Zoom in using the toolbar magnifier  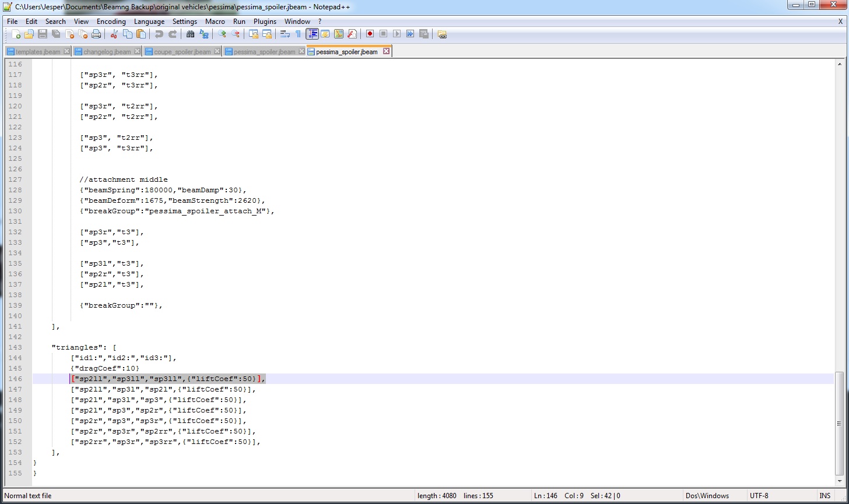pyautogui.click(x=222, y=34)
